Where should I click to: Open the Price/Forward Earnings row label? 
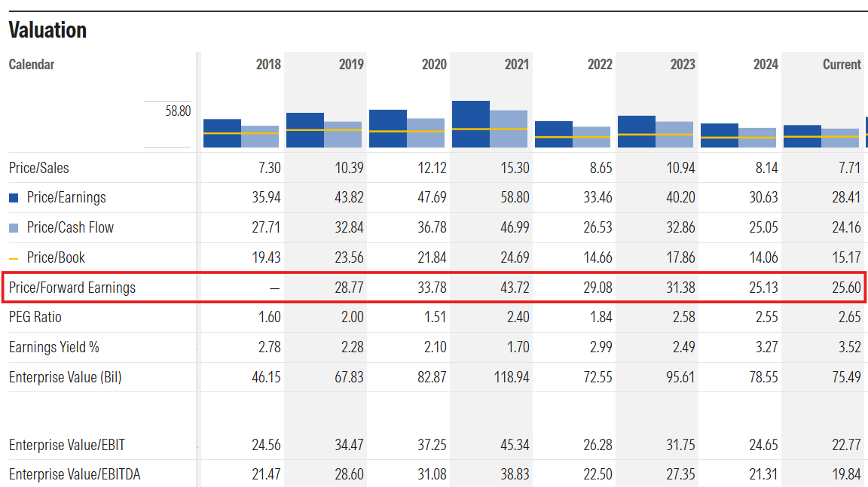(72, 288)
